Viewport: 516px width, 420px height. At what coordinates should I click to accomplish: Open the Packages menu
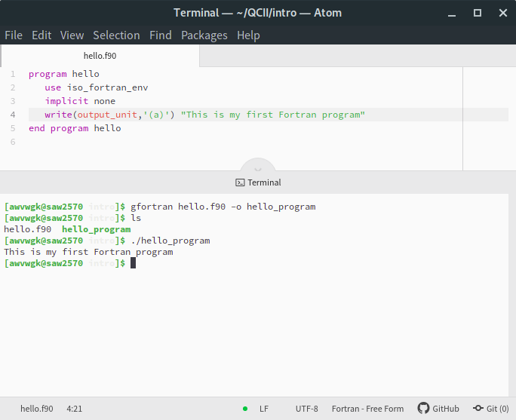point(204,35)
